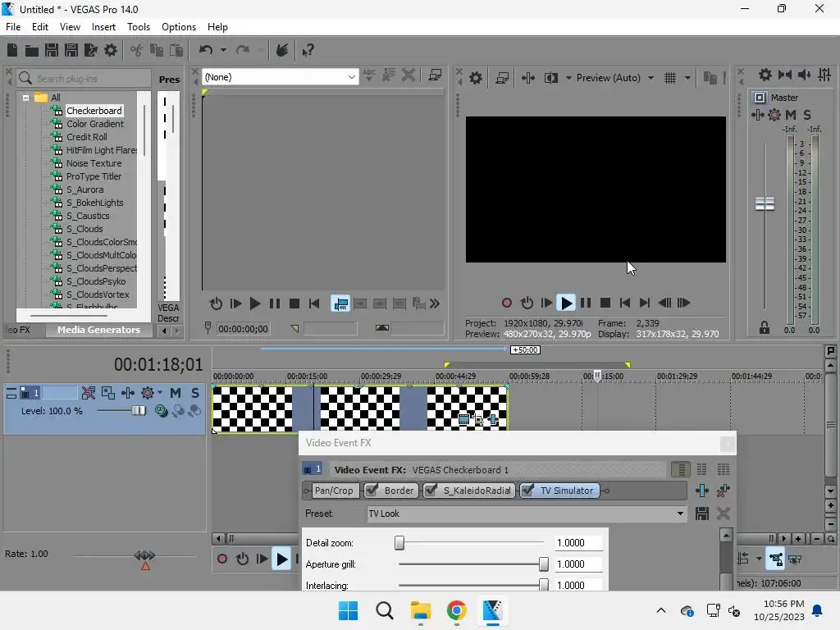This screenshot has height=630, width=840.
Task: Copy snapshot to clipboard in preview
Action: (710, 78)
